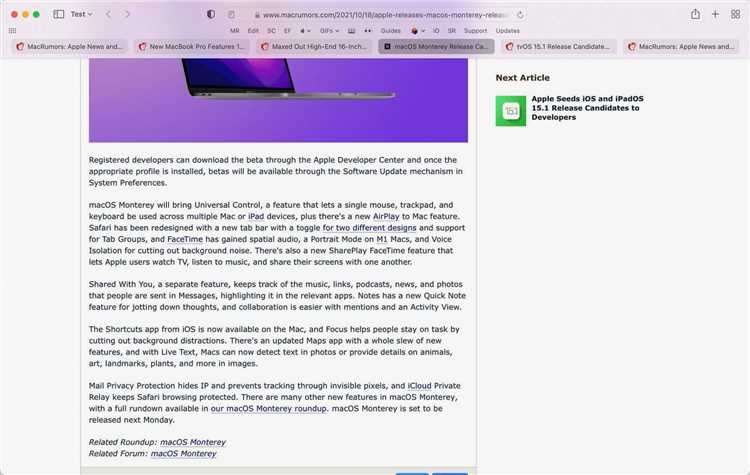Expand the GIFs bookmarks folder
This screenshot has height=475, width=750.
(329, 31)
